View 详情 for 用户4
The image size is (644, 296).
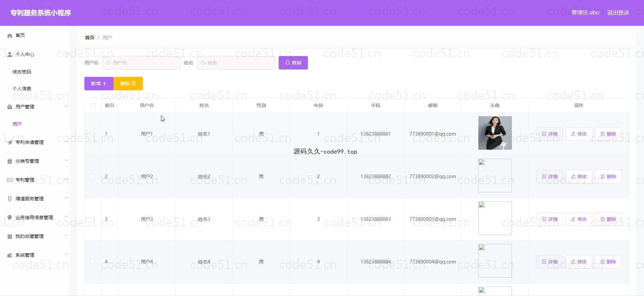(550, 262)
